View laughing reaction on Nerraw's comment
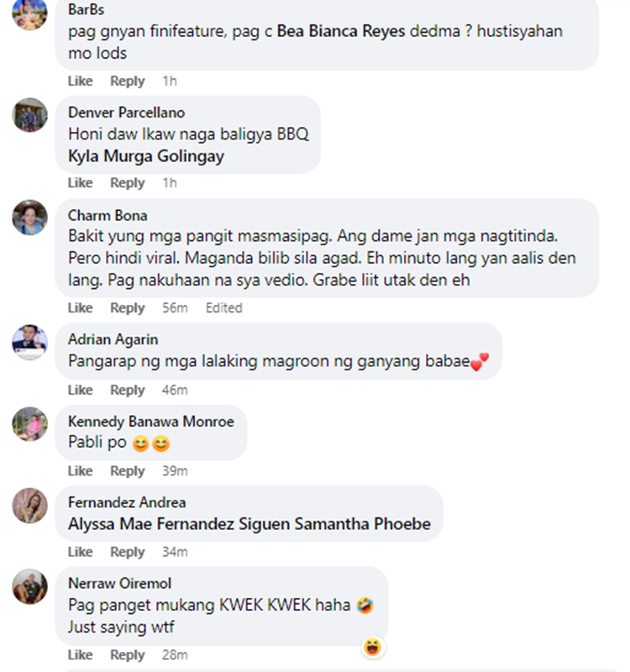The image size is (630, 672). [x=373, y=647]
